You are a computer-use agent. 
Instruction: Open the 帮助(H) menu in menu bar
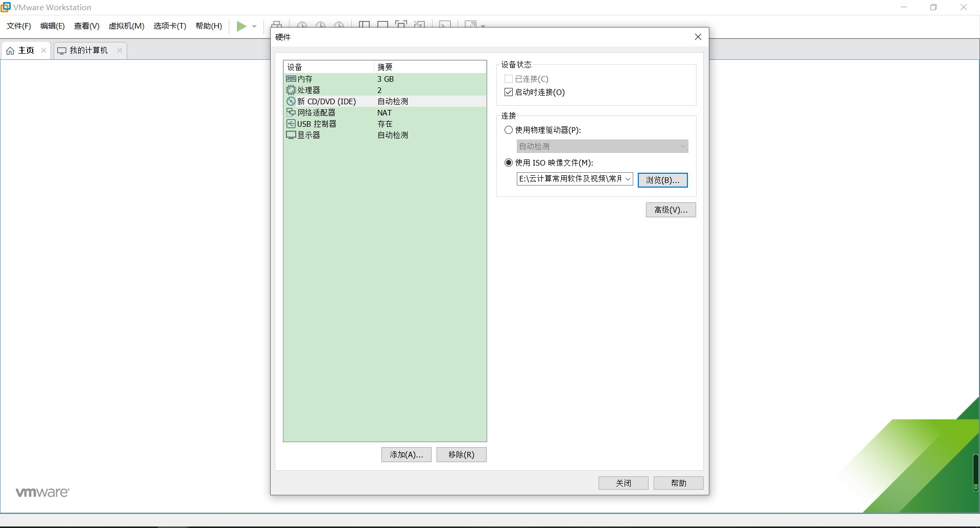(x=209, y=26)
